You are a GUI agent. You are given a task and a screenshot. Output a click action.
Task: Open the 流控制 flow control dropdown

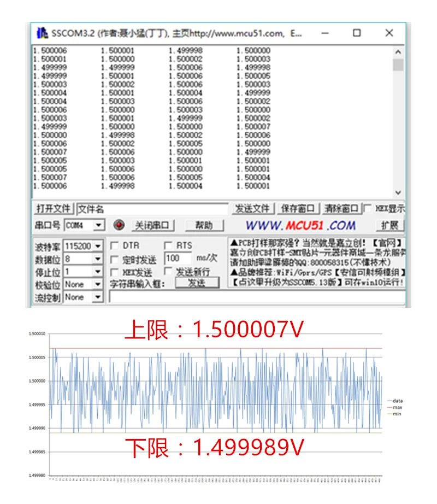[98, 297]
